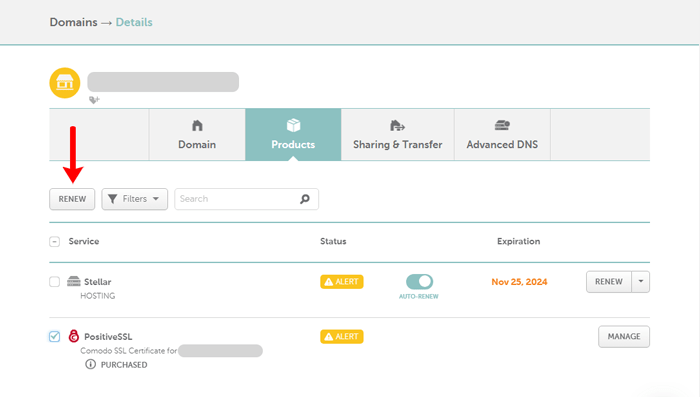Click the HOSTING label under Stellar
This screenshot has height=397, width=700.
pos(97,296)
